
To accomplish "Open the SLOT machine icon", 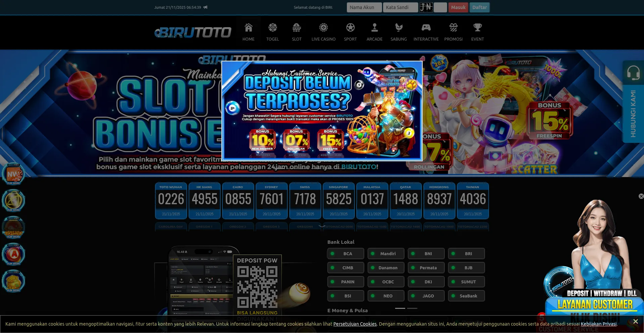I will (x=297, y=27).
